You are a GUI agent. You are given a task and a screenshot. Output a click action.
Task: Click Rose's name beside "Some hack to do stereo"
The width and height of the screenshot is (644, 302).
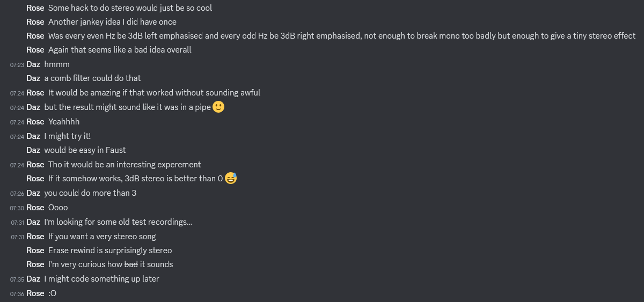35,8
